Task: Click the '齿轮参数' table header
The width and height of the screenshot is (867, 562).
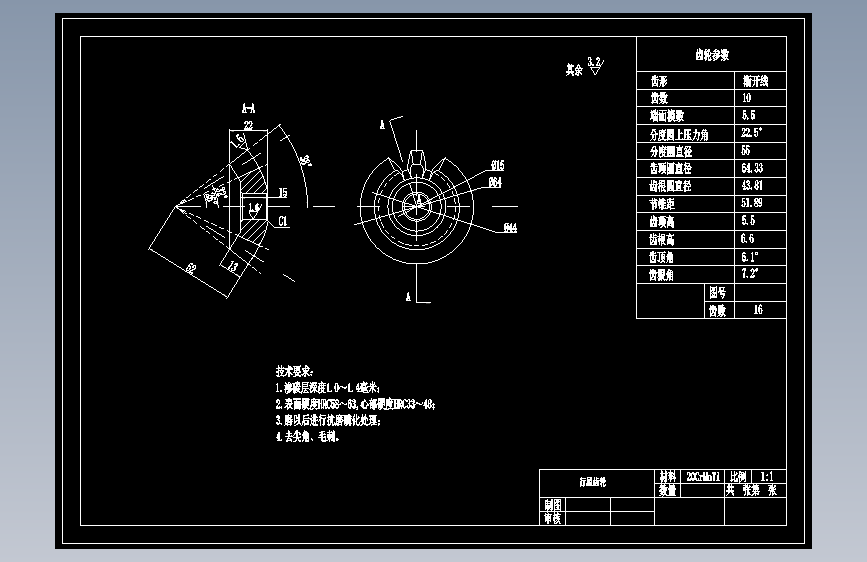Action: 712,54
